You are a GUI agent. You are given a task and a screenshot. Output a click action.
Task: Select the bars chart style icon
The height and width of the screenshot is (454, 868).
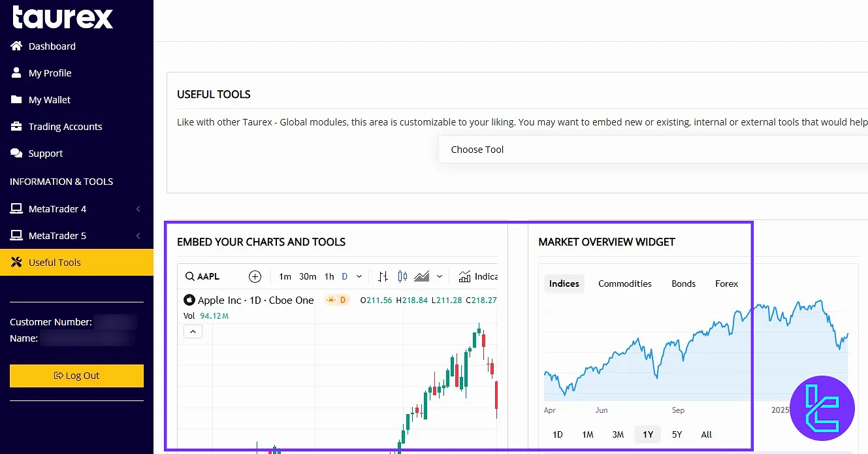(x=383, y=276)
